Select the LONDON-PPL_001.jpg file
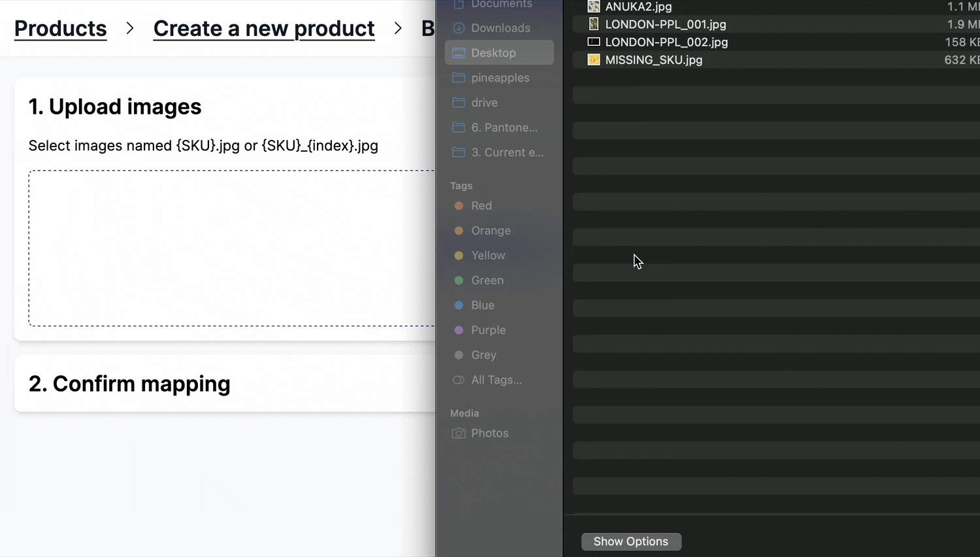The width and height of the screenshot is (980, 557). coord(665,24)
